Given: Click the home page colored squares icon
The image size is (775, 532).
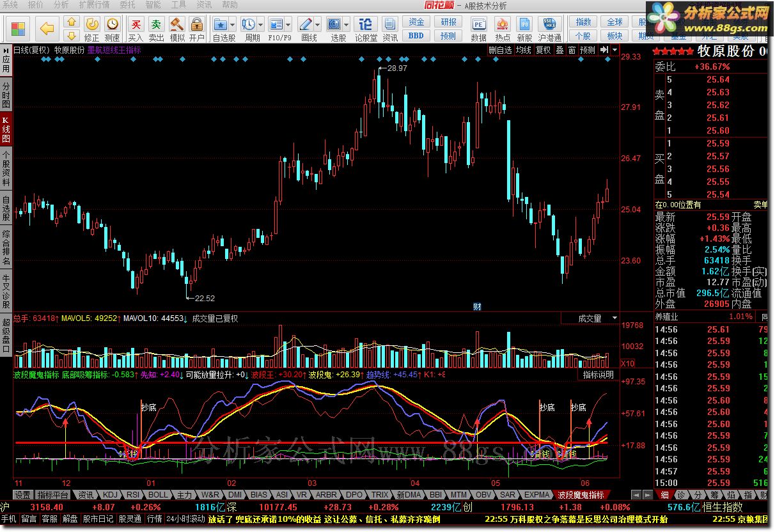Looking at the screenshot, I should 19,29.
